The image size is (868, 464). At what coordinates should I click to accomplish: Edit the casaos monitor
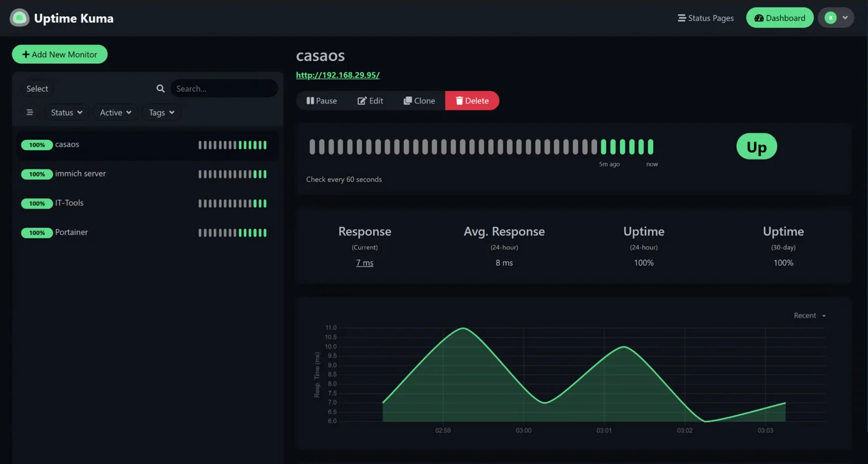(x=370, y=100)
